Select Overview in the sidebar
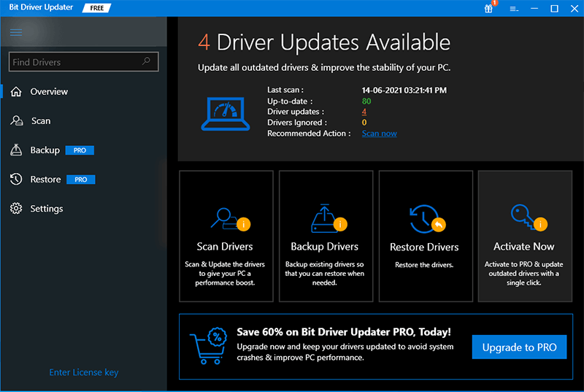 click(x=48, y=92)
